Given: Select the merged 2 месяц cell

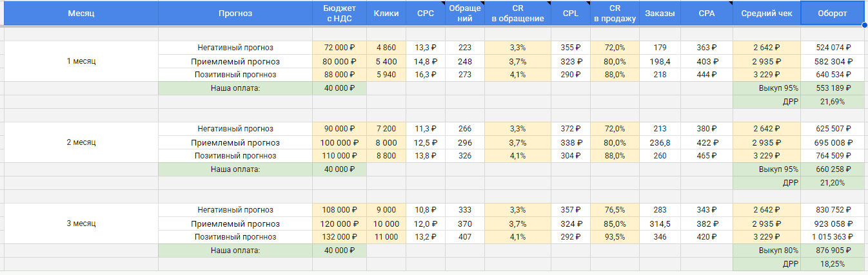Looking at the screenshot, I should point(81,142).
